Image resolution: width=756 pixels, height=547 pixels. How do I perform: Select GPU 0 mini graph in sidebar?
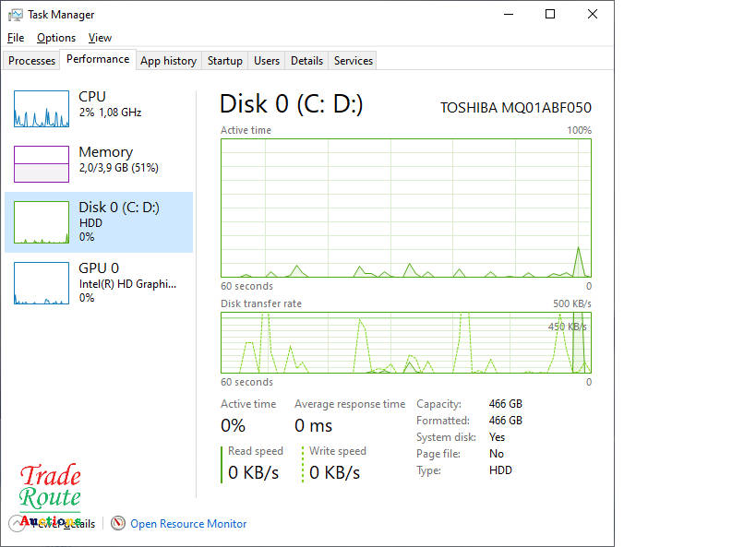[x=42, y=283]
